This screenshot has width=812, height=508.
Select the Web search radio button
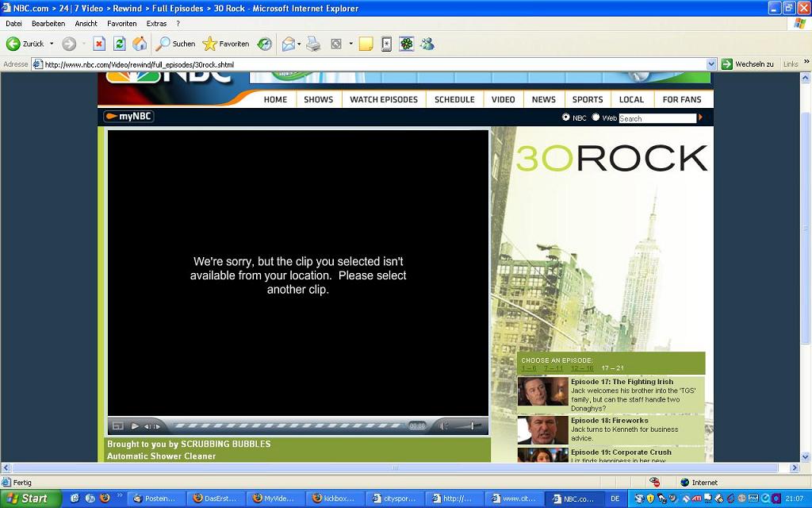coord(596,117)
